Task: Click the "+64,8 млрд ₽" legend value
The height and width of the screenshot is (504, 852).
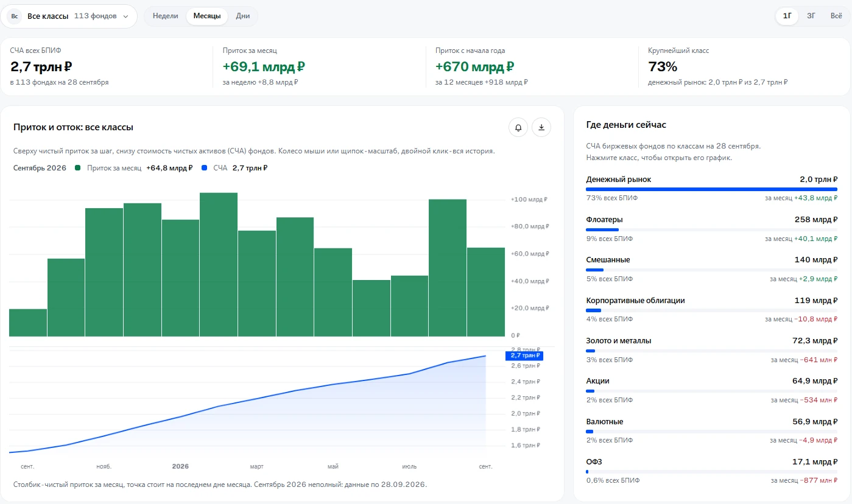Action: coord(169,168)
